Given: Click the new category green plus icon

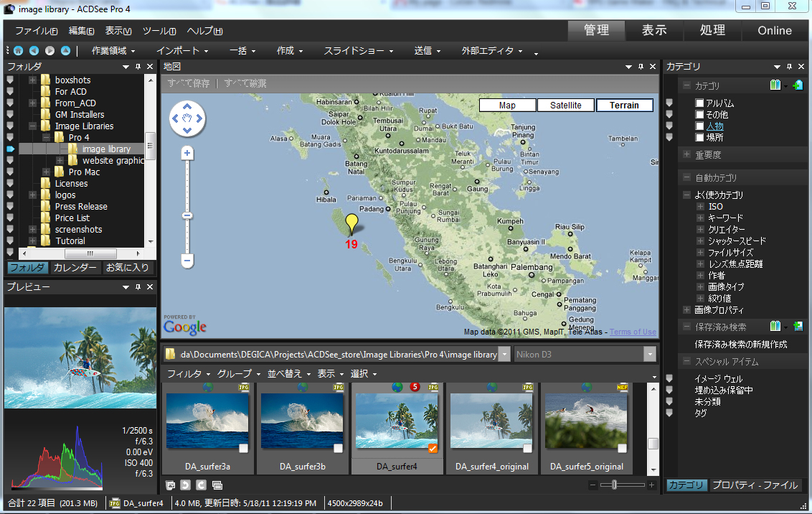Looking at the screenshot, I should tap(798, 85).
